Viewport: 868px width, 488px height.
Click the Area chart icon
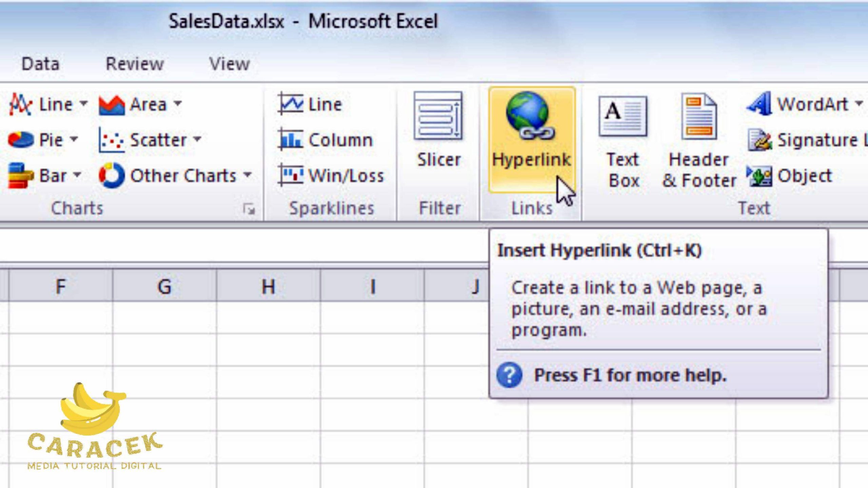[x=111, y=105]
